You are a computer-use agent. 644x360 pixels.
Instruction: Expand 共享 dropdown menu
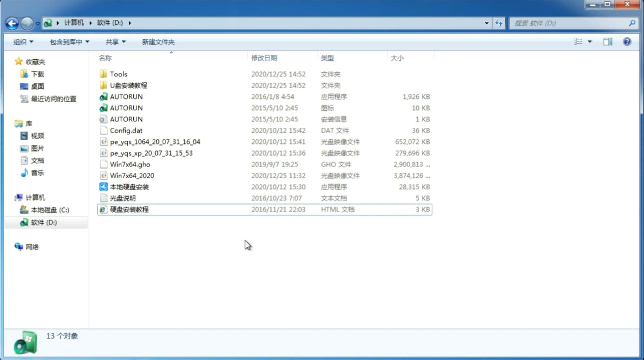tap(115, 42)
